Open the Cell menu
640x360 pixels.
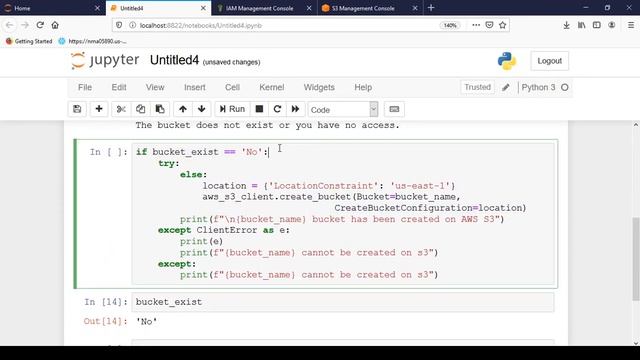pyautogui.click(x=232, y=87)
